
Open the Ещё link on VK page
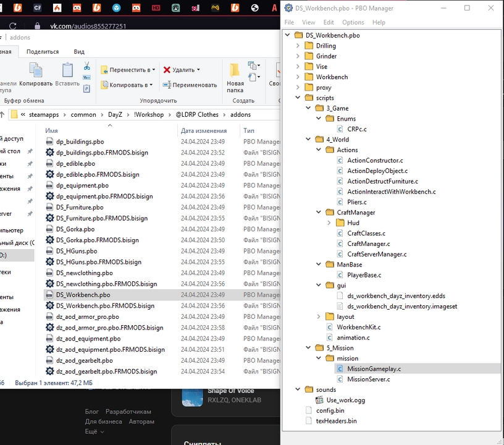pyautogui.click(x=94, y=431)
